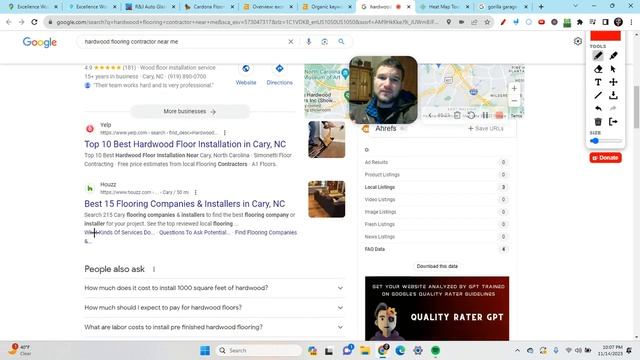
Task: Open File Explorer from the taskbar
Action: pos(365,350)
